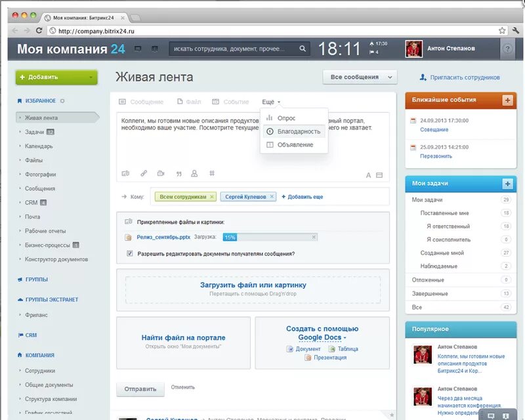
Task: Remove the Сергей Кулешов recipient tag
Action: pyautogui.click(x=272, y=197)
